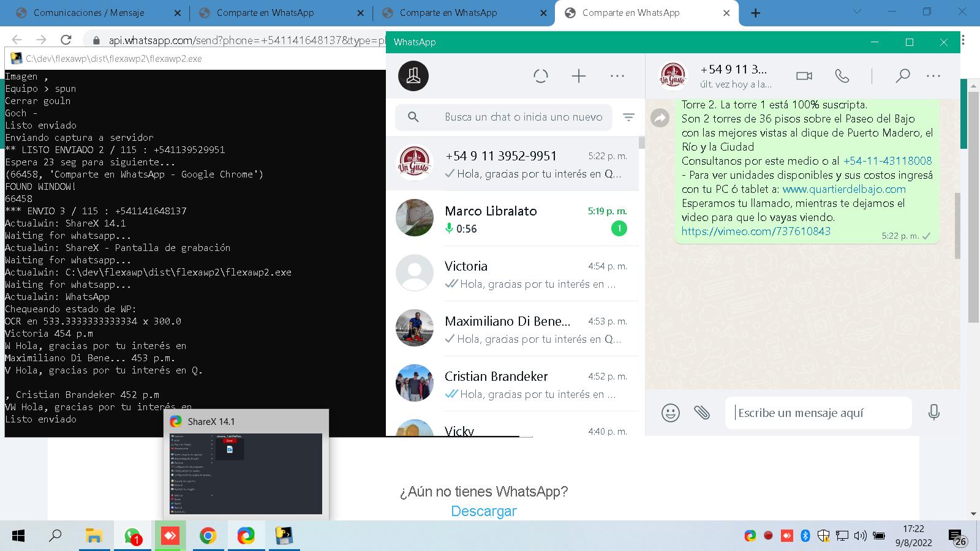Open the WhatsApp profile avatar
The image size is (980, 551).
coord(413,76)
